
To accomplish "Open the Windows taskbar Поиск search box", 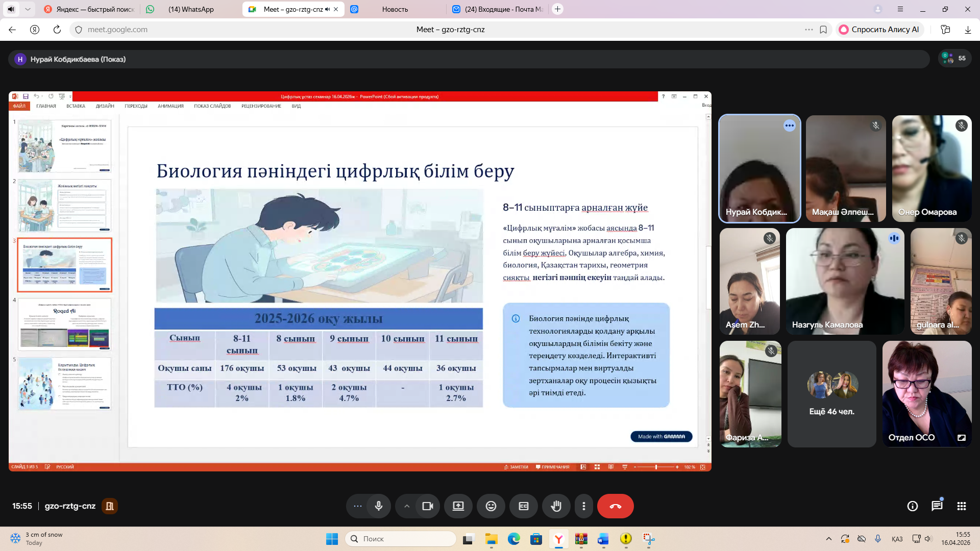I will [x=401, y=539].
